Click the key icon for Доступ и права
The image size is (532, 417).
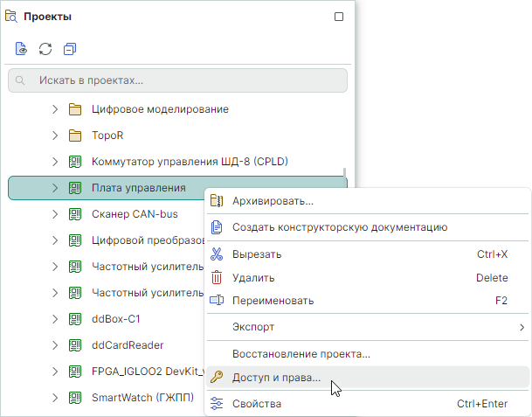[217, 379]
